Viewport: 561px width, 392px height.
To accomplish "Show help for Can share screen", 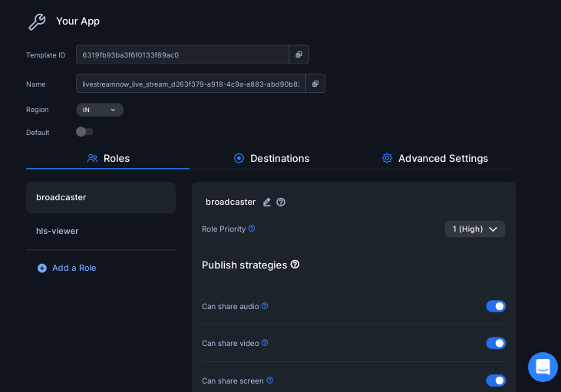I will point(270,380).
